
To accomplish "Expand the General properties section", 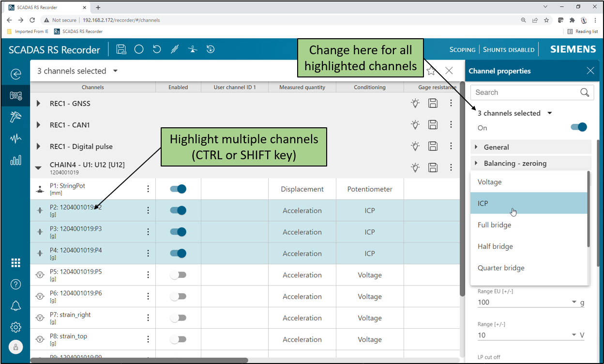I will click(497, 147).
